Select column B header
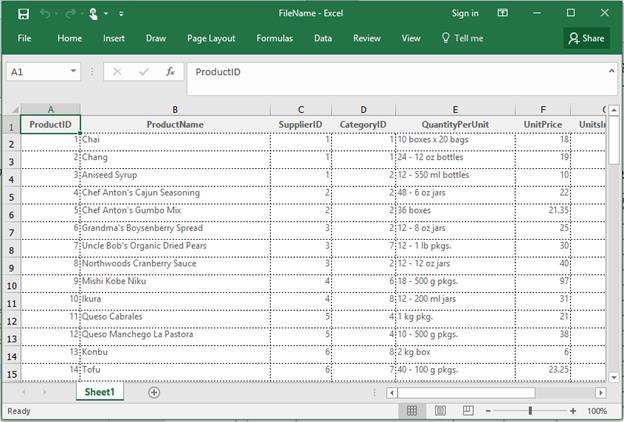This screenshot has width=624, height=422. [175, 109]
